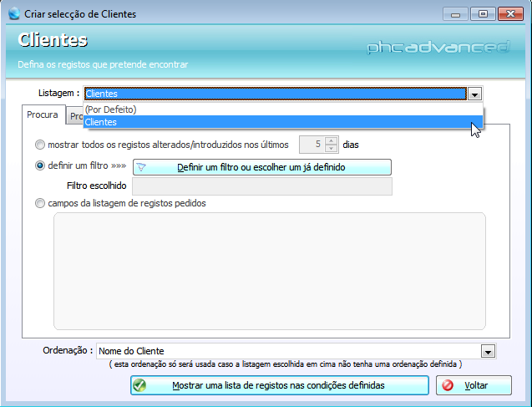Click 'Definir um filtro ou escolher um já definido'
Image resolution: width=532 pixels, height=407 pixels.
click(x=262, y=167)
